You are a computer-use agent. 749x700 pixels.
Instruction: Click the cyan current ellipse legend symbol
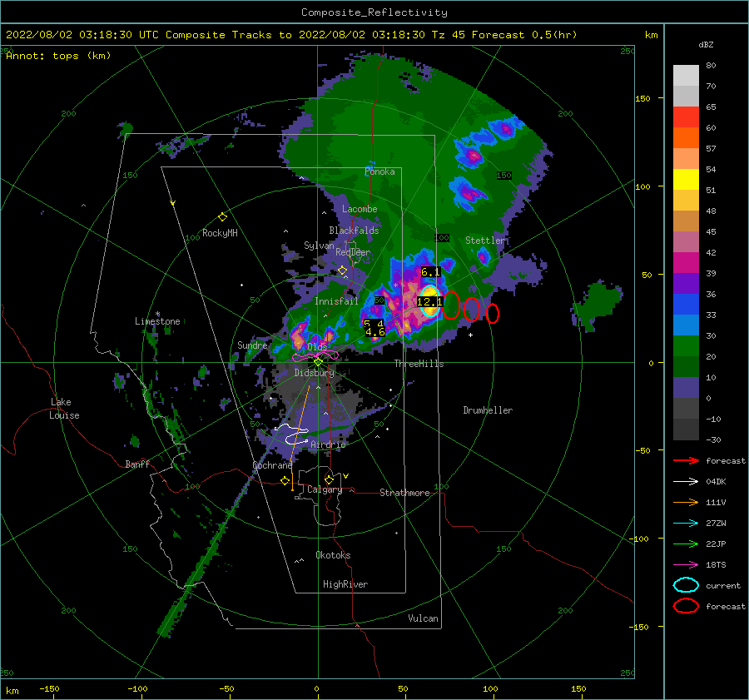point(686,585)
